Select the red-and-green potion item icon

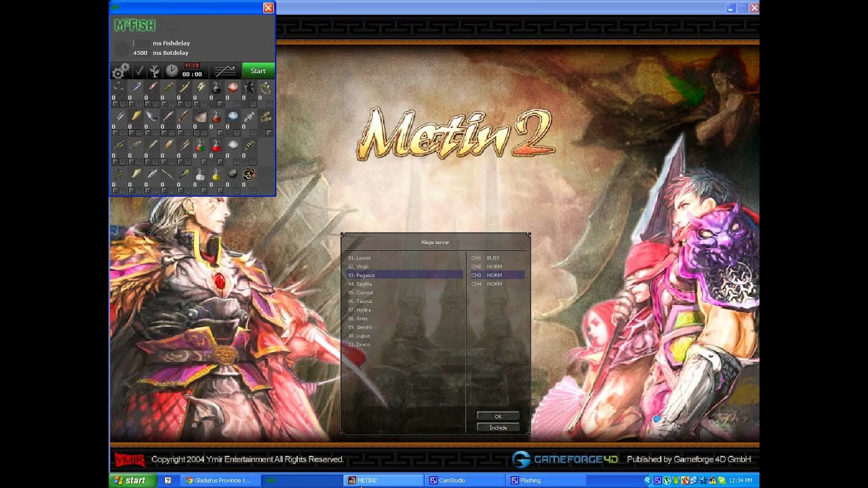point(200,145)
